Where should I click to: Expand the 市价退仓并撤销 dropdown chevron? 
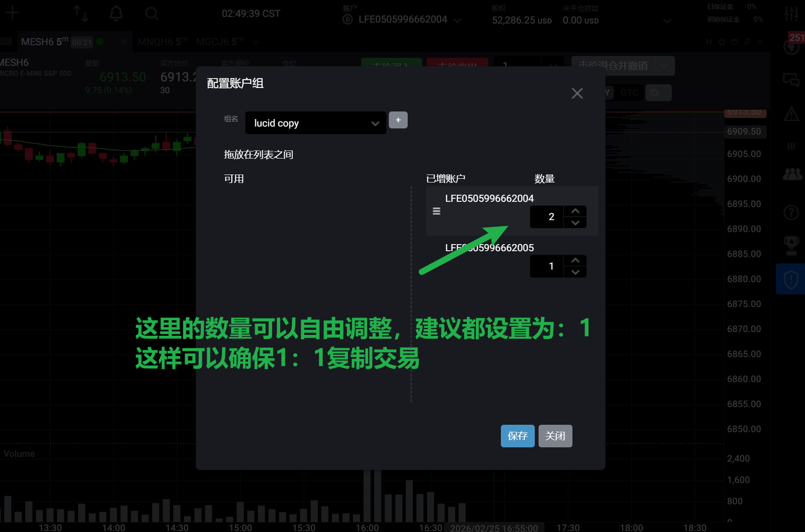click(x=665, y=66)
